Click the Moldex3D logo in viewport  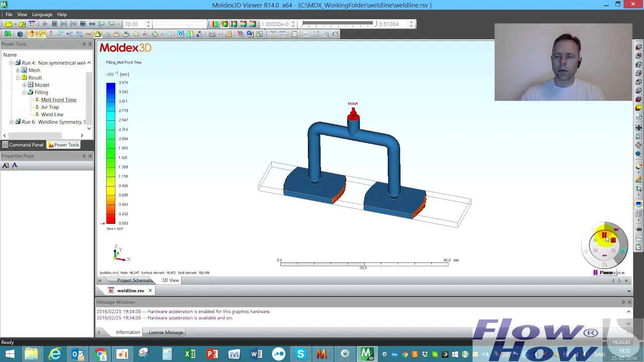(125, 48)
